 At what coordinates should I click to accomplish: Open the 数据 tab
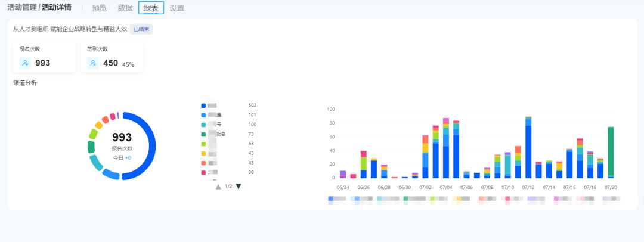(x=125, y=8)
